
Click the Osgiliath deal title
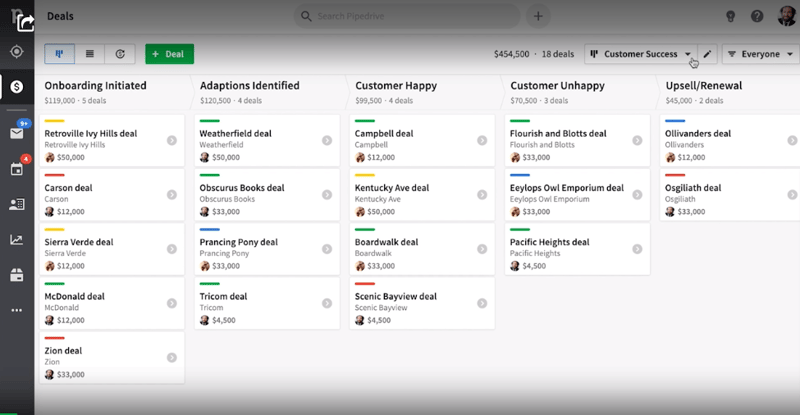coord(693,188)
